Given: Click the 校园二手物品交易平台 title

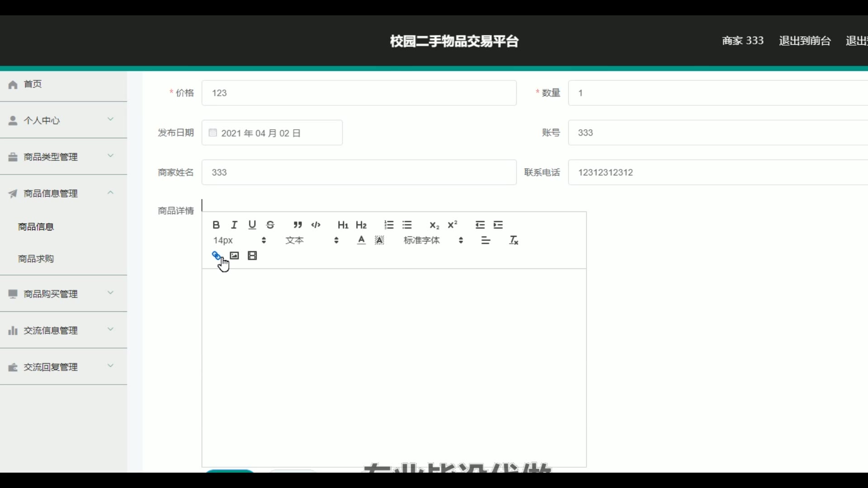Looking at the screenshot, I should [454, 41].
